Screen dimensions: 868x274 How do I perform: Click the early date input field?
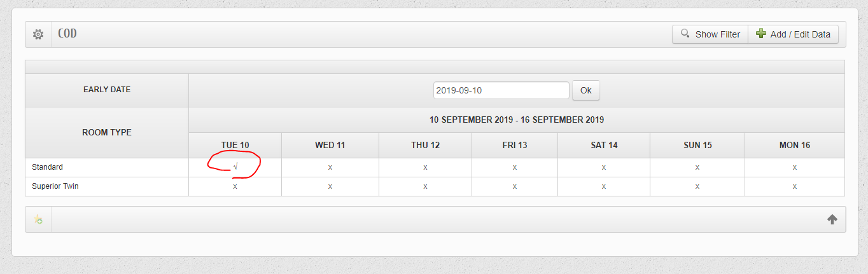501,90
